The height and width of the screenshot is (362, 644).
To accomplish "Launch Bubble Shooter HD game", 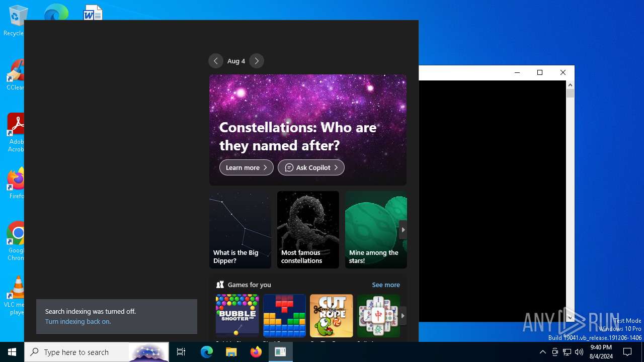I will click(237, 316).
